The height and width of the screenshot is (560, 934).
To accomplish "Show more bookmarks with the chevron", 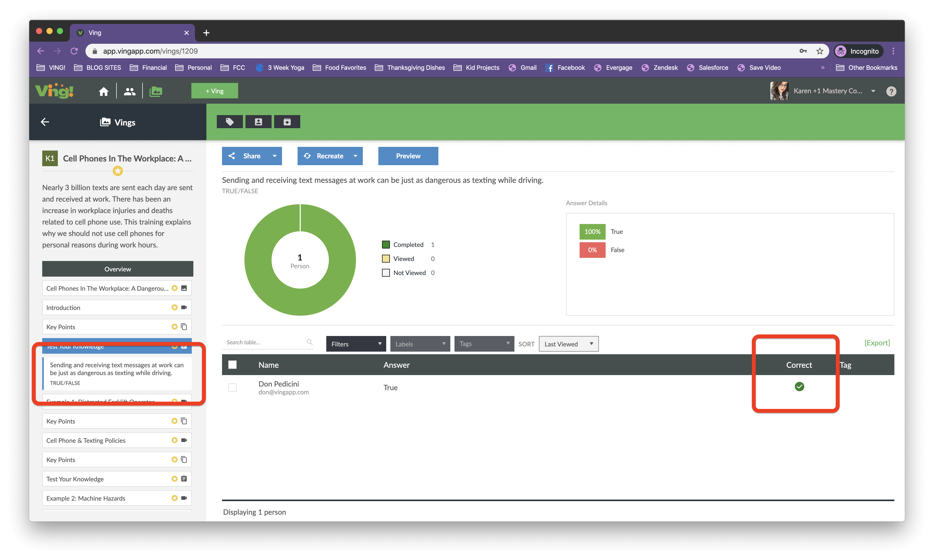I will pos(823,67).
